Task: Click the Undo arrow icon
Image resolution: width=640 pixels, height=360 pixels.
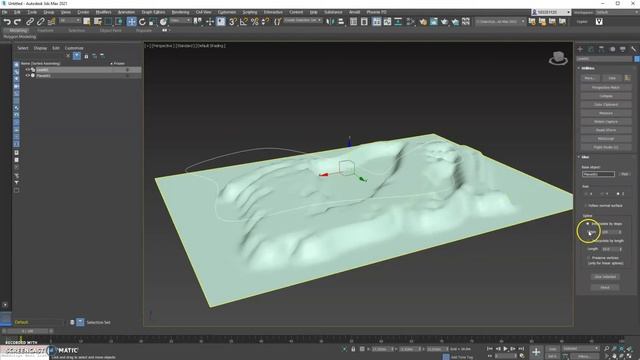Action: coord(7,22)
